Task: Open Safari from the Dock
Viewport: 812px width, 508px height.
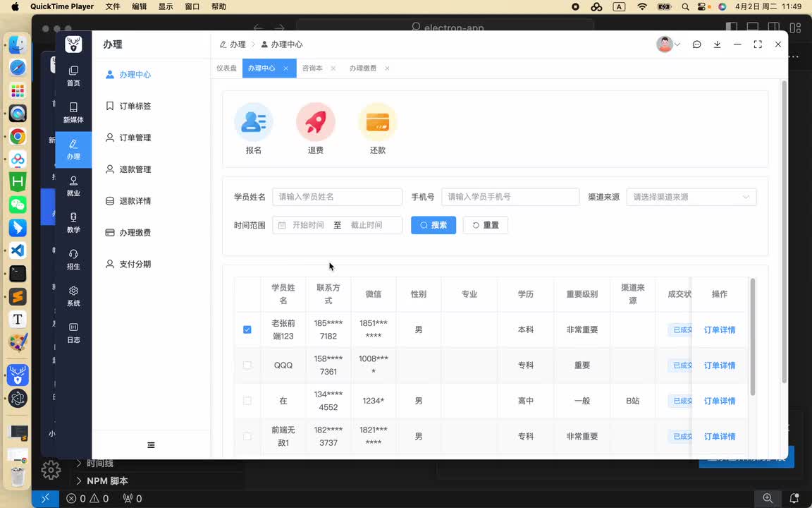Action: tap(18, 68)
